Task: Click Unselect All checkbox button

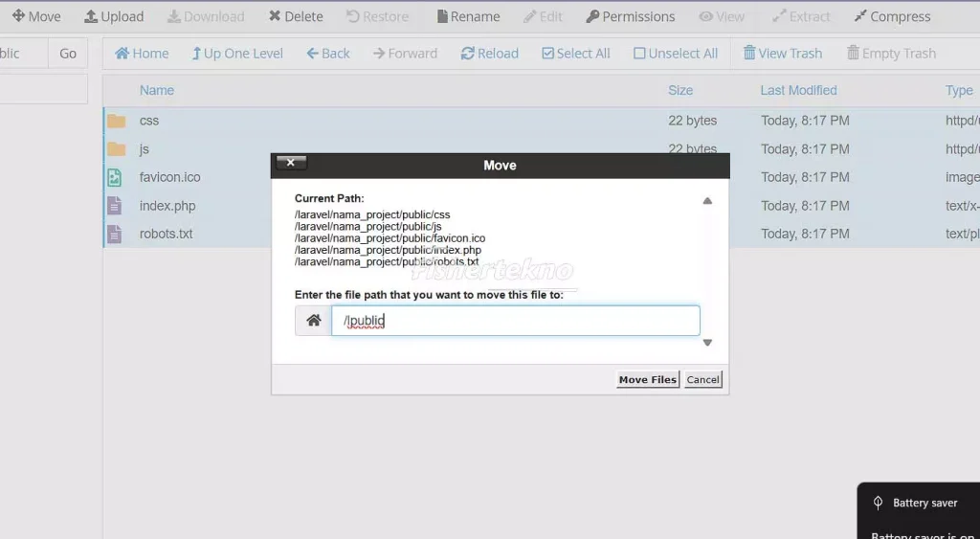Action: (x=675, y=54)
